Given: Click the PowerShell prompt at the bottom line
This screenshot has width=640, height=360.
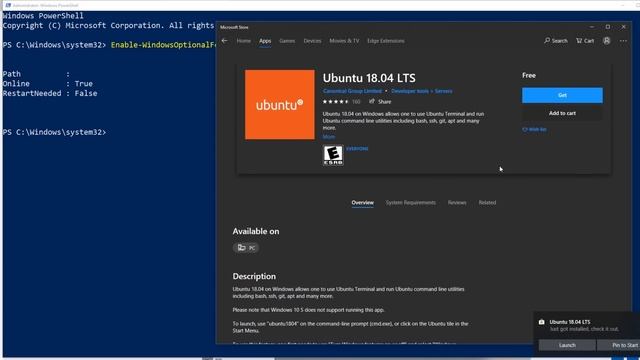Looking at the screenshot, I should point(54,132).
